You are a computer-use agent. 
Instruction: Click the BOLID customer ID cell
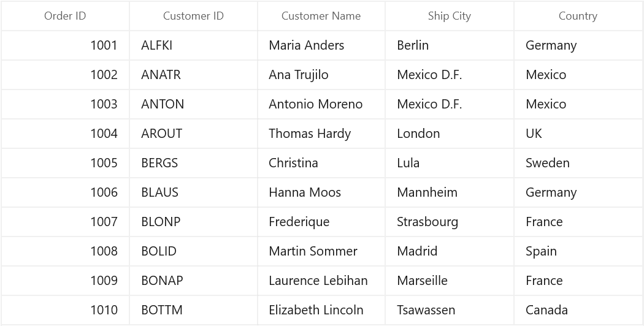click(193, 251)
